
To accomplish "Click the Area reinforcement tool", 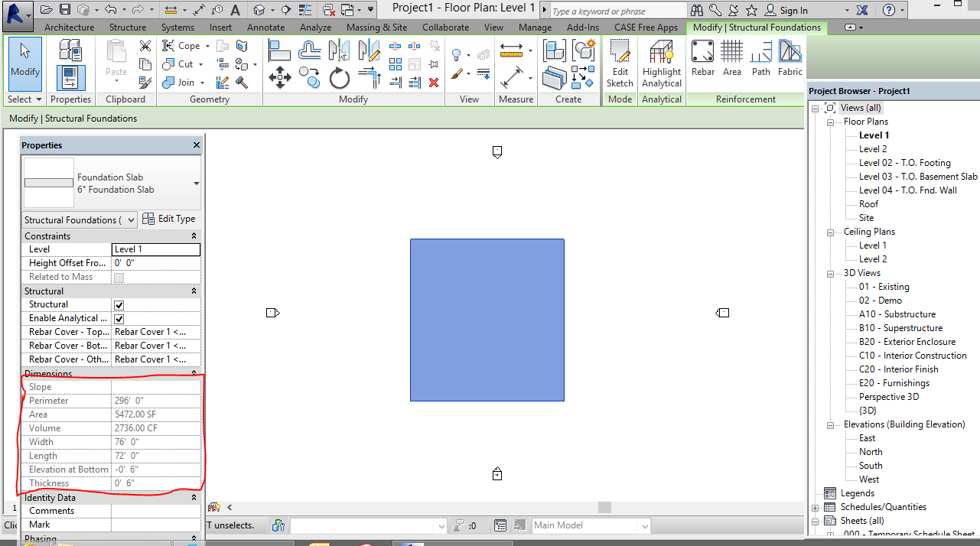I will [732, 58].
